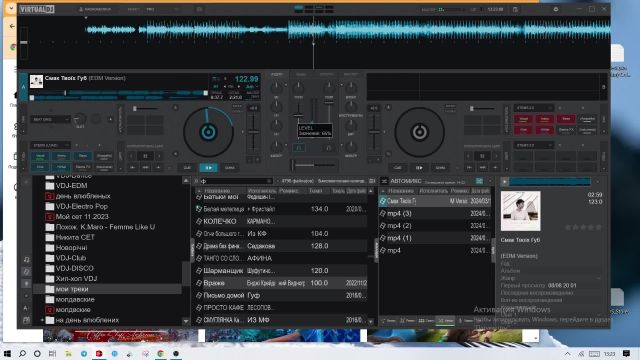Click the crossfader slider

[x=313, y=165]
